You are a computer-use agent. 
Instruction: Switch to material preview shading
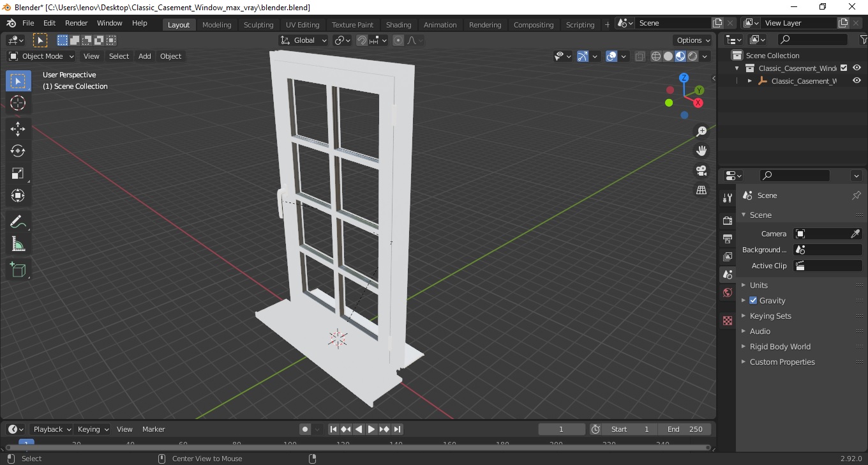tap(680, 56)
